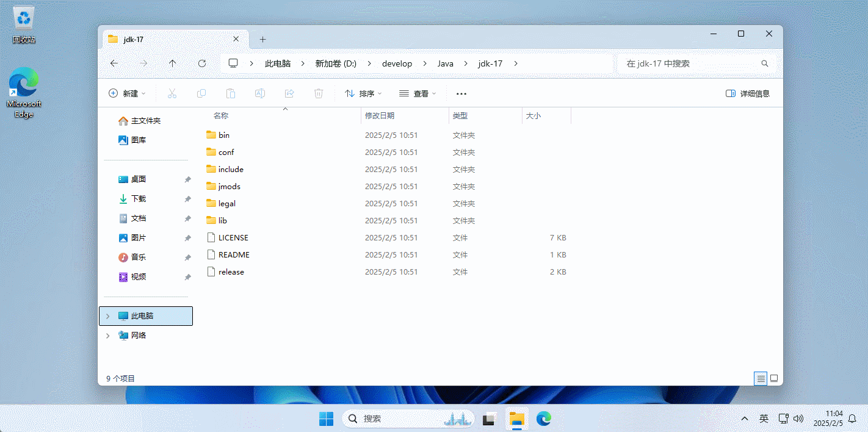Click the Refresh icon in navigation bar
Image resolution: width=868 pixels, height=432 pixels.
[202, 63]
